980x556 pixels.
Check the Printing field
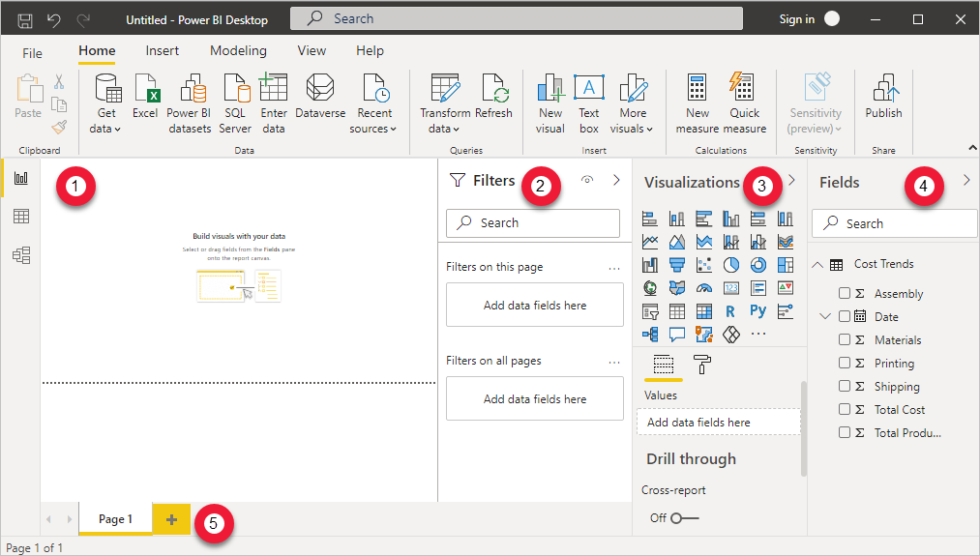(845, 363)
